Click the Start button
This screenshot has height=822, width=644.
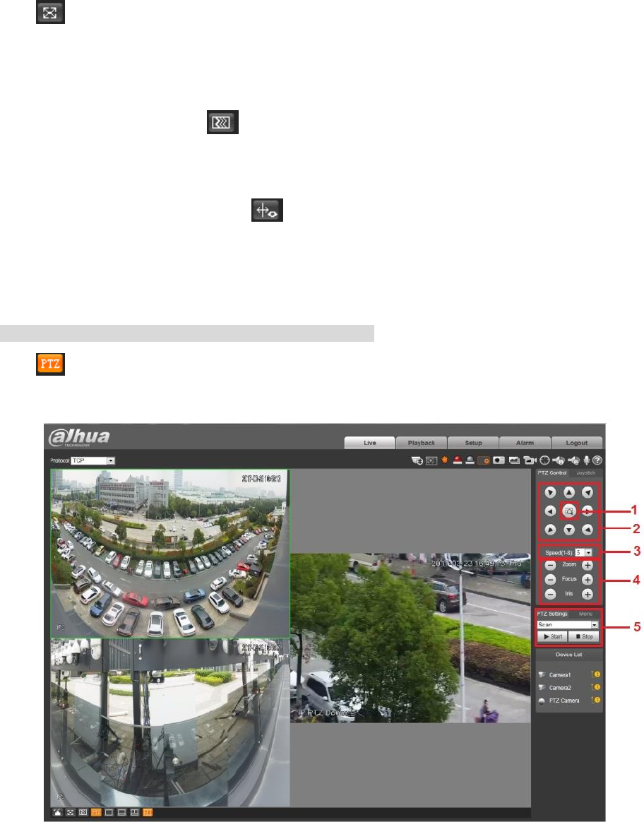coord(552,636)
